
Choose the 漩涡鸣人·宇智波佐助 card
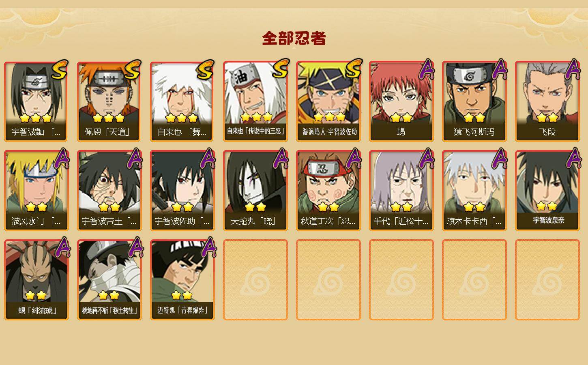tap(328, 101)
